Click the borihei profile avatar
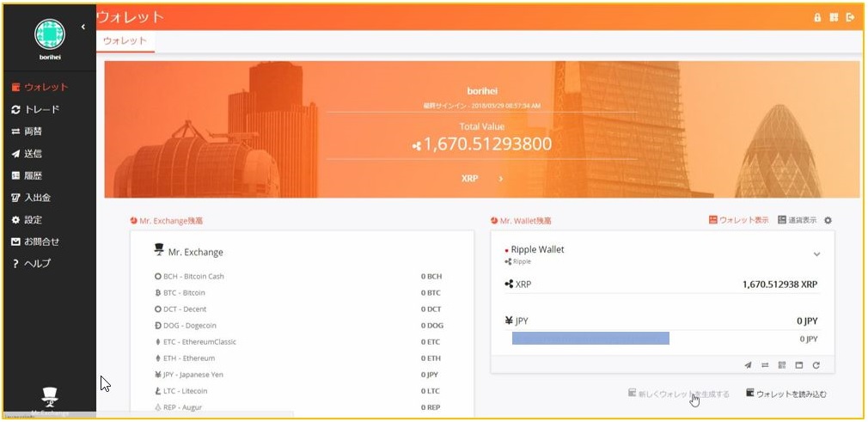Viewport: 868px width, 422px height. point(49,34)
